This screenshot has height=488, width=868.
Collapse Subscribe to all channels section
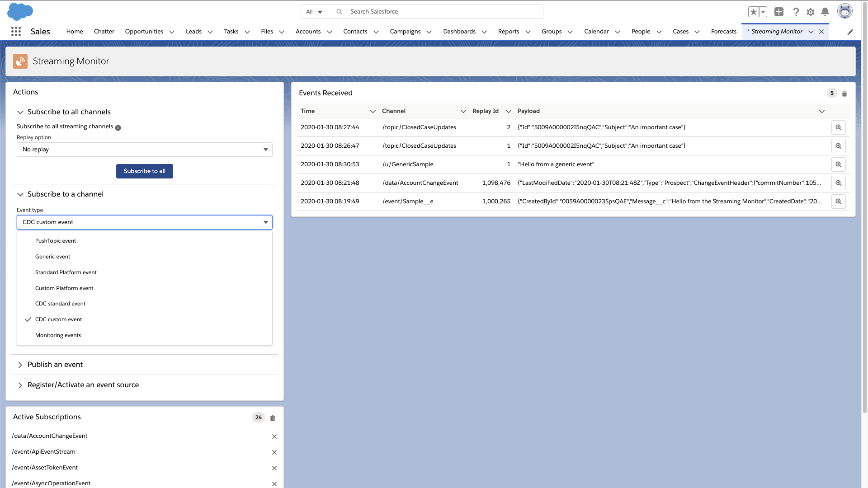(20, 112)
